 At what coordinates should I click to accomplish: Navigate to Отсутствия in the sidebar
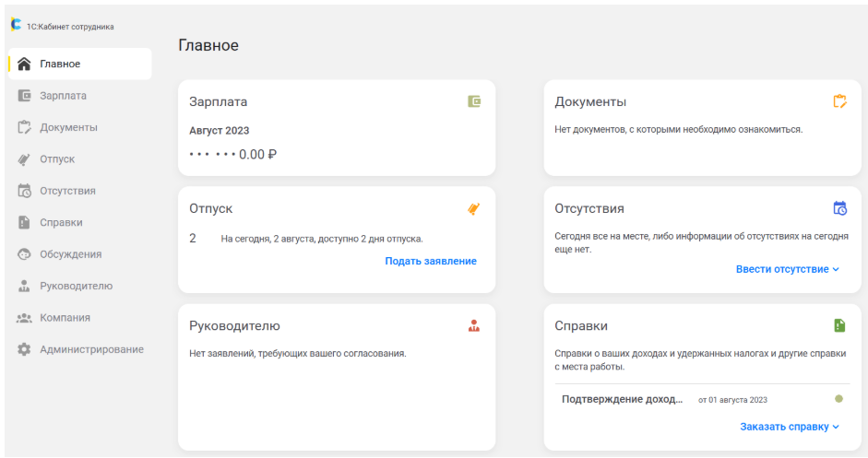(67, 191)
